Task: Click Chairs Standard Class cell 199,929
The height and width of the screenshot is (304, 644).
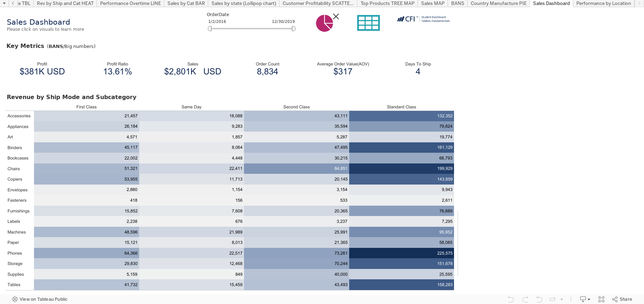Action: 401,168
